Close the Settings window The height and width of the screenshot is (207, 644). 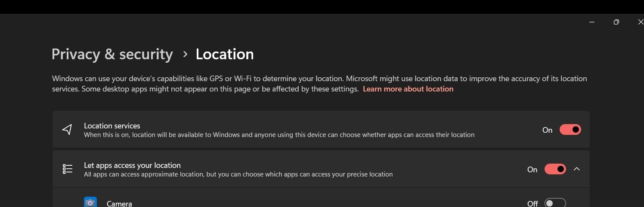click(640, 22)
